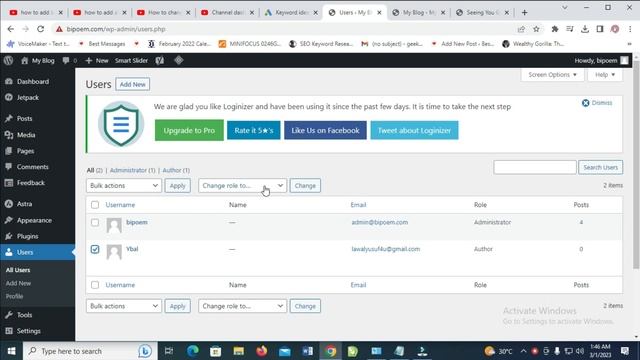
Task: Open Firefox from the taskbar
Action: tap(262, 351)
